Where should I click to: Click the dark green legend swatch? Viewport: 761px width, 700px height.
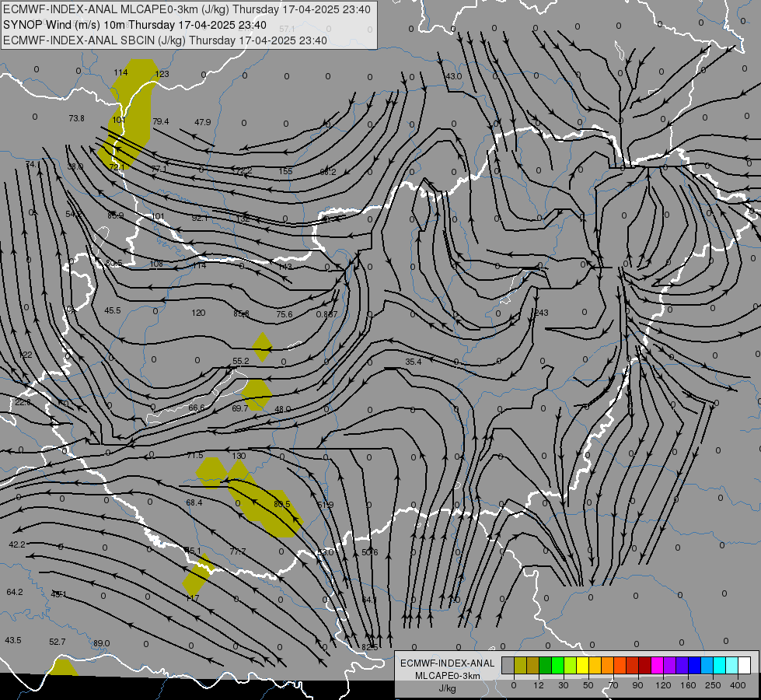point(545,666)
